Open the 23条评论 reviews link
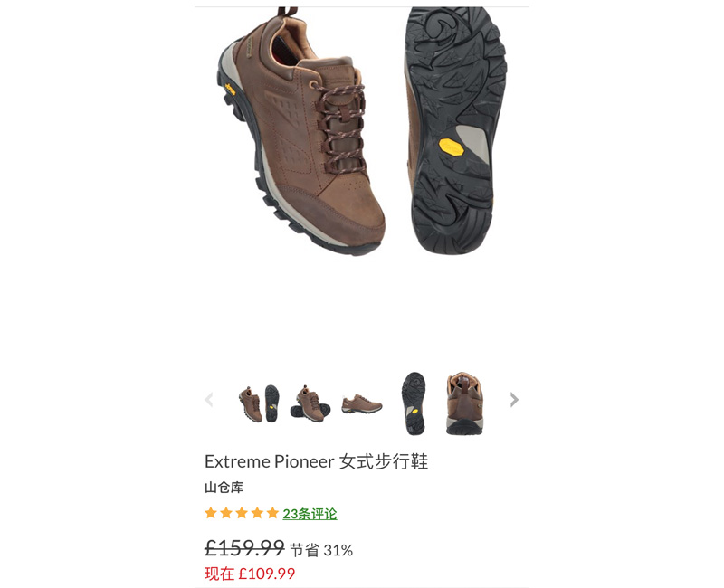Screen dimensions: 724x588 tap(310, 514)
